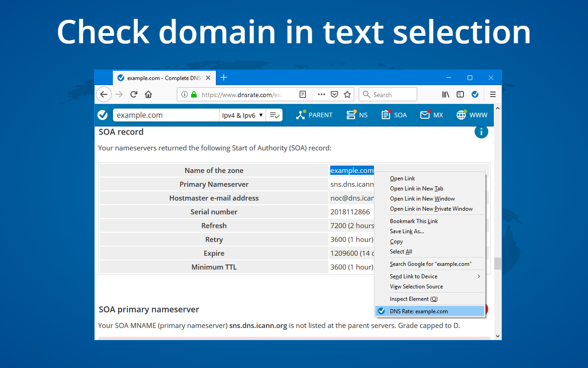Click the DNS Rate extension toolbar icon
This screenshot has width=588, height=368.
(x=475, y=94)
